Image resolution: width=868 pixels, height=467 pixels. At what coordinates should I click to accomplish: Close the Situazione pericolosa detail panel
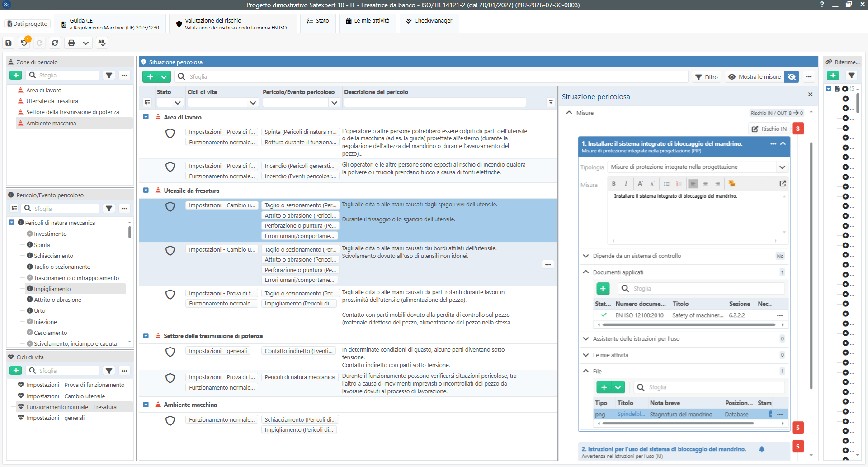(x=810, y=95)
